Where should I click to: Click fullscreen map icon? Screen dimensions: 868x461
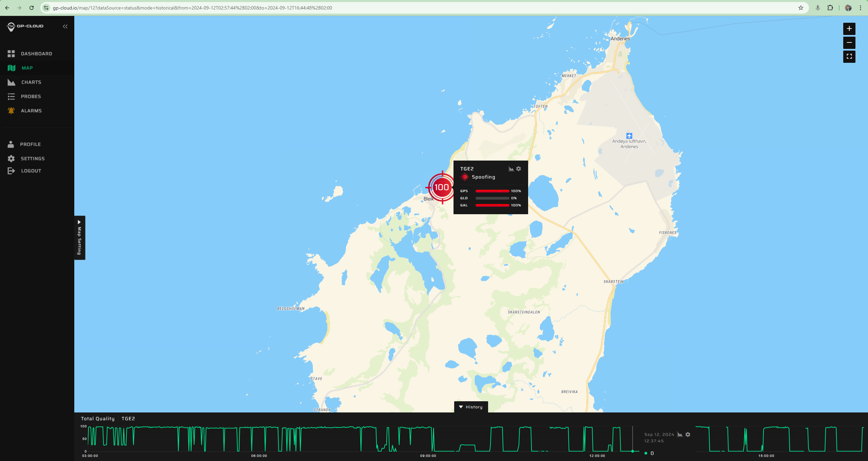(x=849, y=57)
